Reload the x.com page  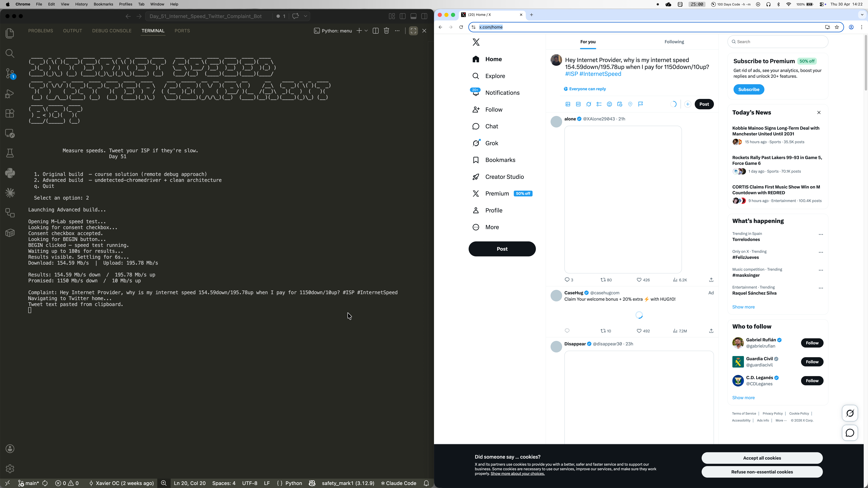tap(461, 27)
